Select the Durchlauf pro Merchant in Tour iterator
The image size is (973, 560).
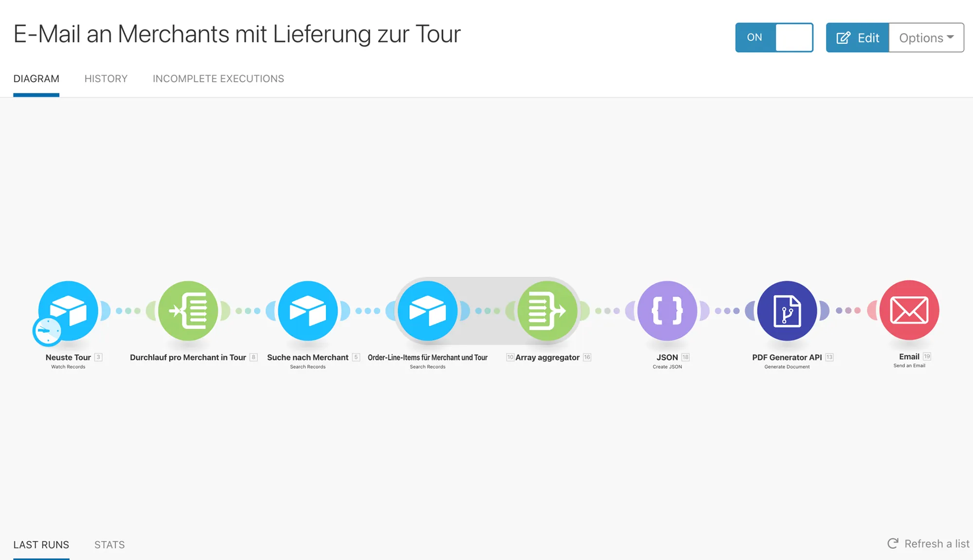pos(188,310)
